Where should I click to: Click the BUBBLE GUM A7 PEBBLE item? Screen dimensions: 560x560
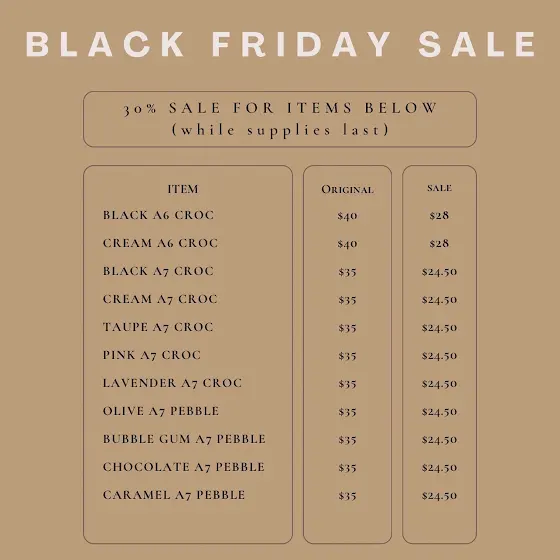click(x=184, y=439)
